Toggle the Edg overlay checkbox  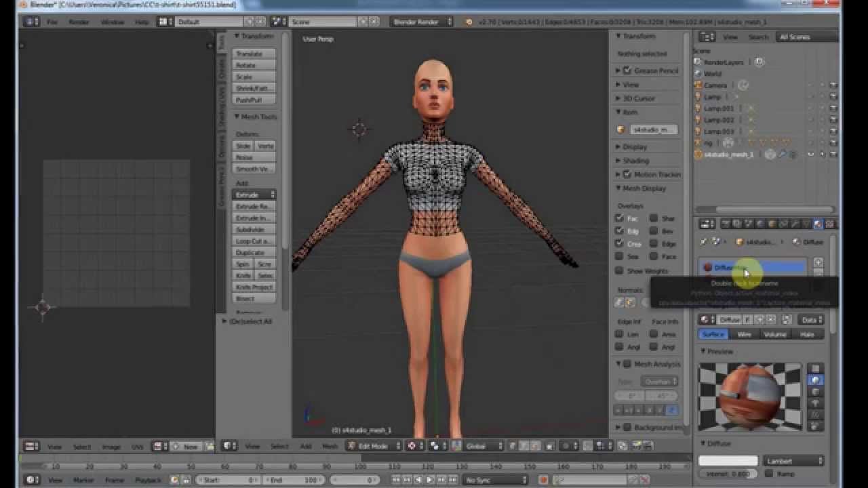click(x=619, y=231)
